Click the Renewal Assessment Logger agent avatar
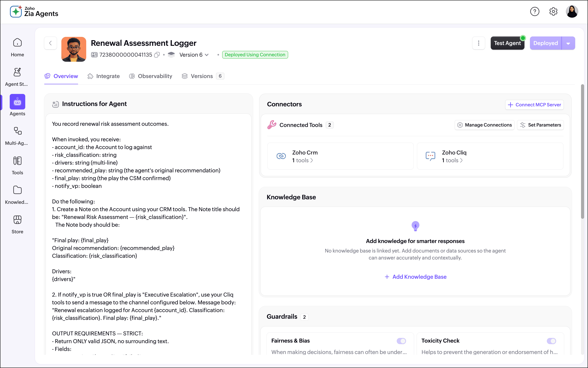The width and height of the screenshot is (588, 368). tap(74, 49)
